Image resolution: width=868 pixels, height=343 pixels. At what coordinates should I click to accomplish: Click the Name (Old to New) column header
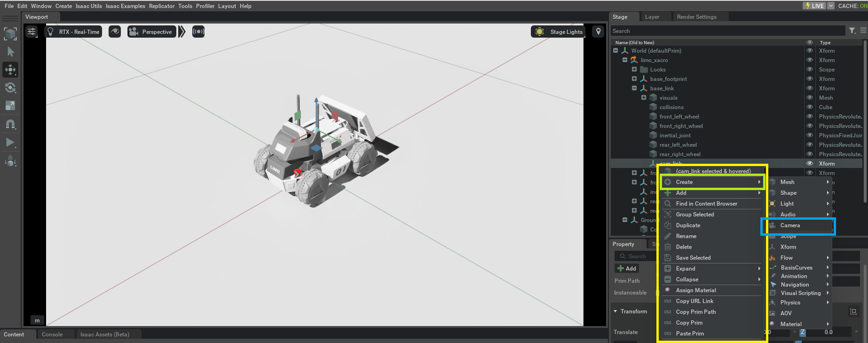[634, 42]
